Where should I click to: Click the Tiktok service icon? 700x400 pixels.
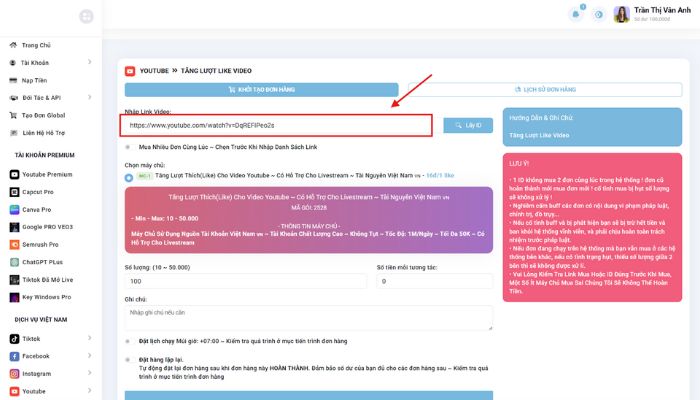pyautogui.click(x=14, y=339)
